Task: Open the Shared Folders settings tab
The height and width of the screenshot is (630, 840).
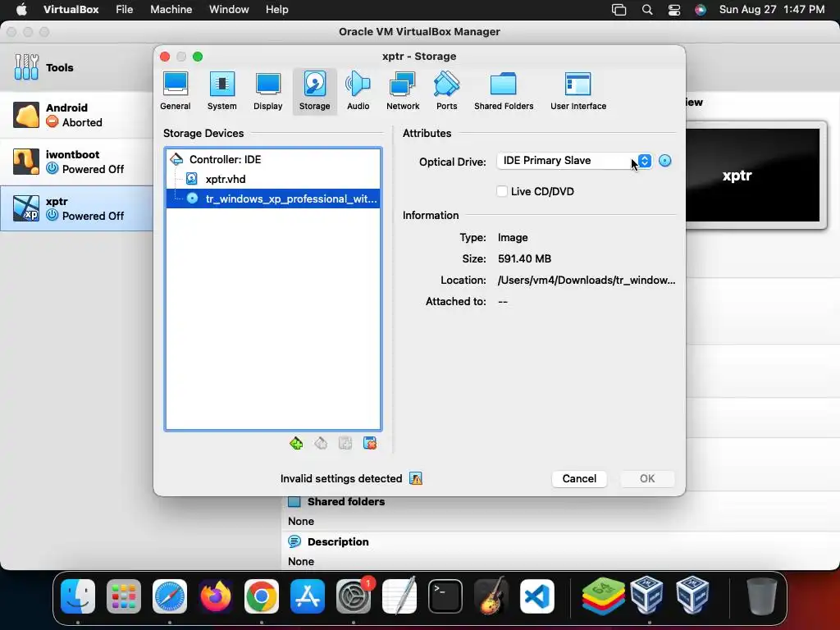Action: [504, 91]
